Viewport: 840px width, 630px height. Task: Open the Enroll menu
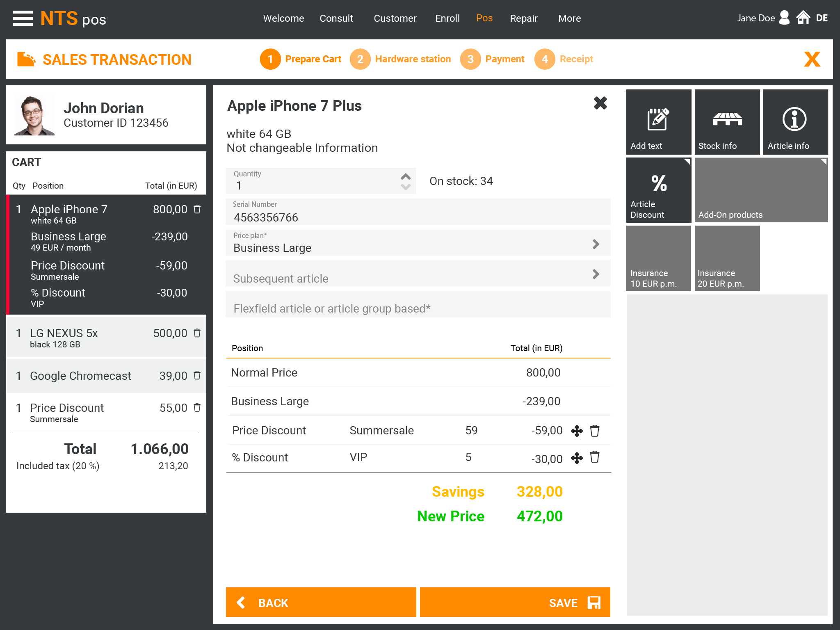click(x=447, y=18)
